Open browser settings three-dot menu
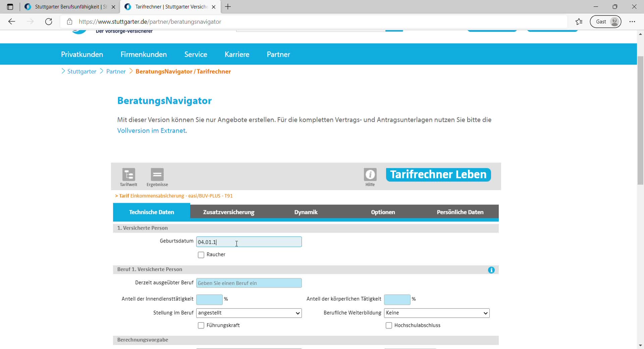 pyautogui.click(x=632, y=22)
